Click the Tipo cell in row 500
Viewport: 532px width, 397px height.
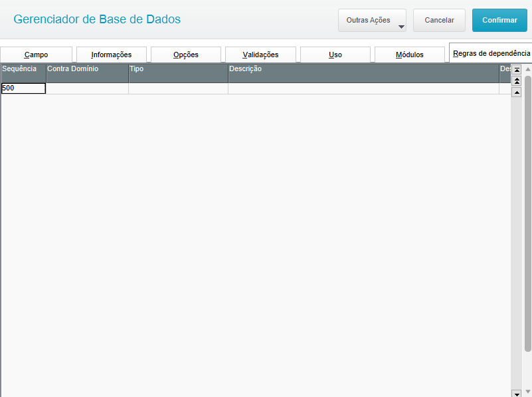(x=179, y=88)
